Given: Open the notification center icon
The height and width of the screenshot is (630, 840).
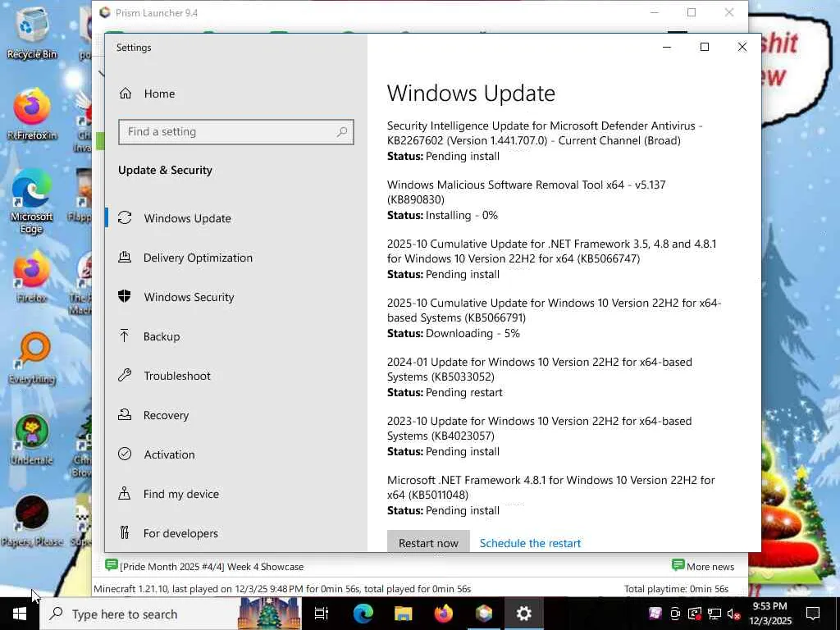Looking at the screenshot, I should coord(813,614).
